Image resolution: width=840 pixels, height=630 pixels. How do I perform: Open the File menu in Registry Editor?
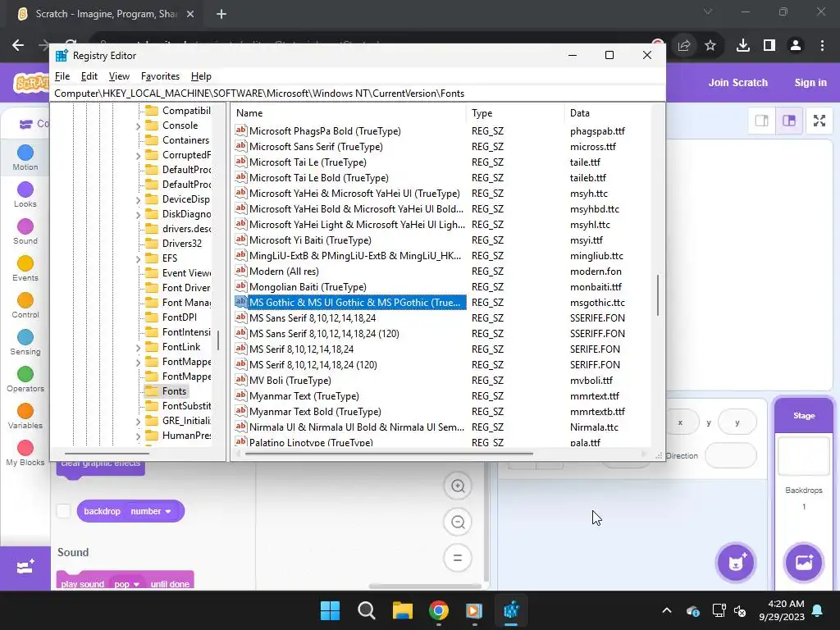[62, 76]
